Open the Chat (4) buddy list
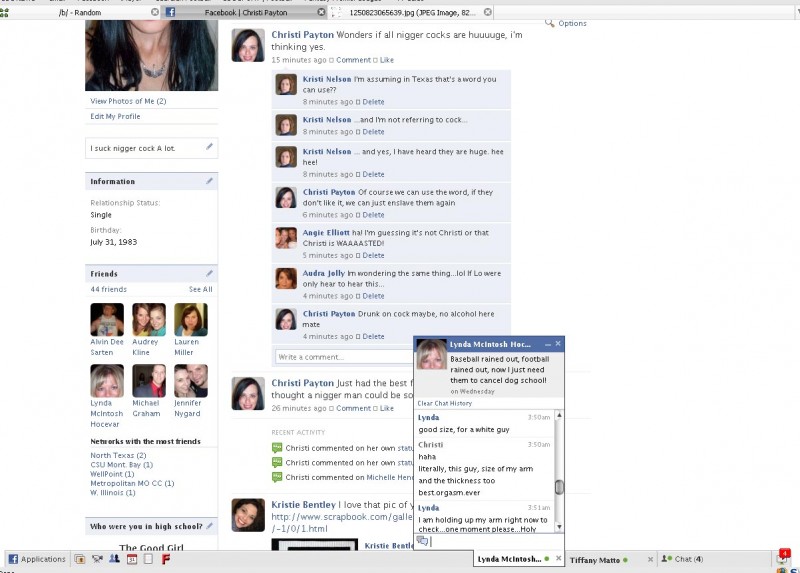Image resolution: width=800 pixels, height=573 pixels. (x=683, y=559)
